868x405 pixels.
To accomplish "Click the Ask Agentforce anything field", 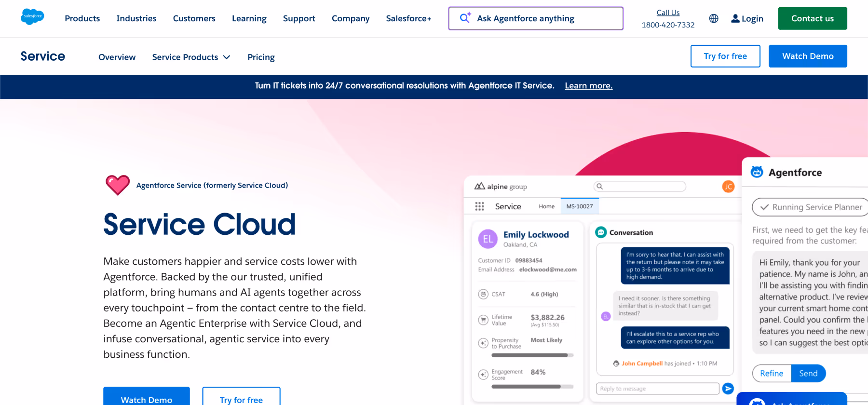I will (536, 18).
